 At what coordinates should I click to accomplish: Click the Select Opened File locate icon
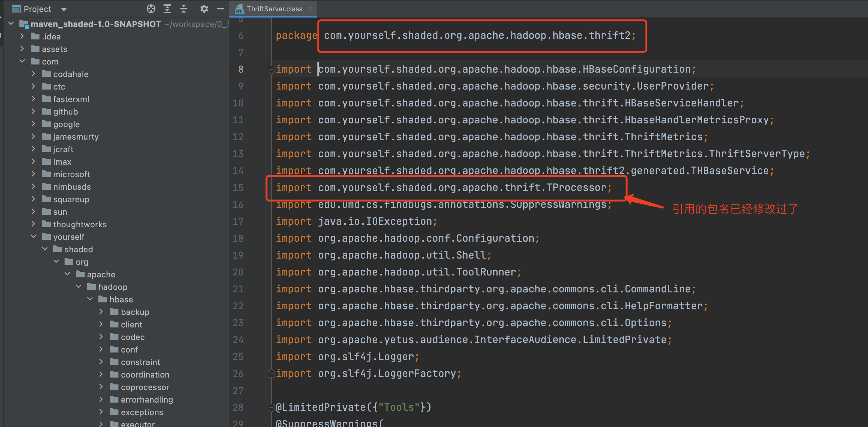(151, 9)
